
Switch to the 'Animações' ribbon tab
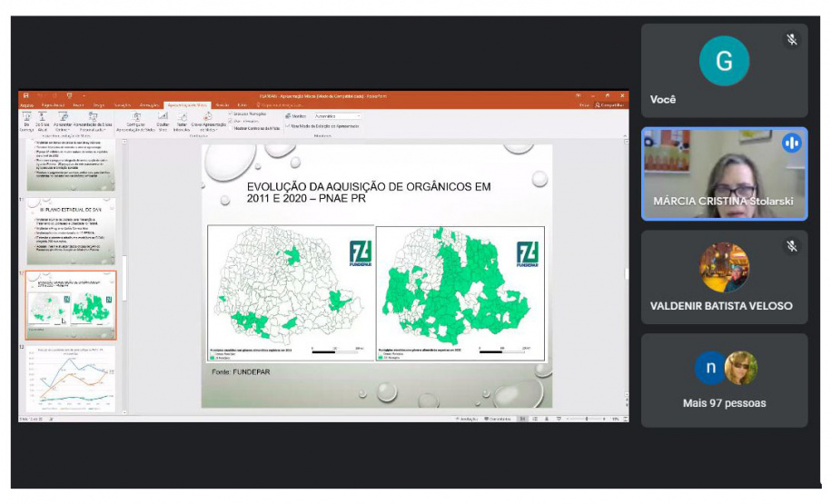(150, 105)
